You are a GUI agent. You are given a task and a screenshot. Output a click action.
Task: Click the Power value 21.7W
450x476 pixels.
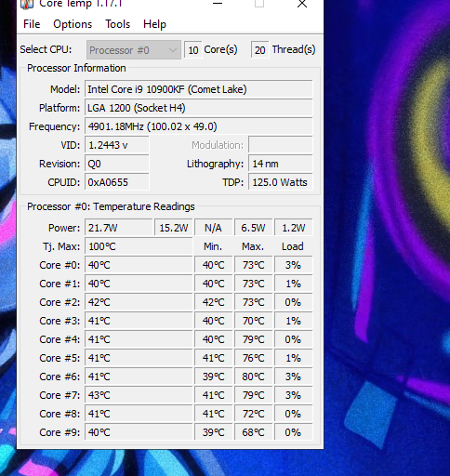click(119, 228)
